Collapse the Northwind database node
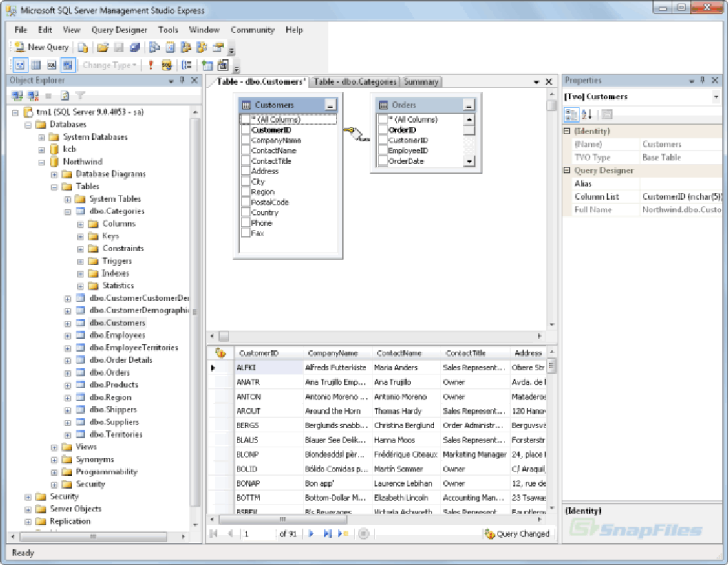728x565 pixels. [x=41, y=162]
